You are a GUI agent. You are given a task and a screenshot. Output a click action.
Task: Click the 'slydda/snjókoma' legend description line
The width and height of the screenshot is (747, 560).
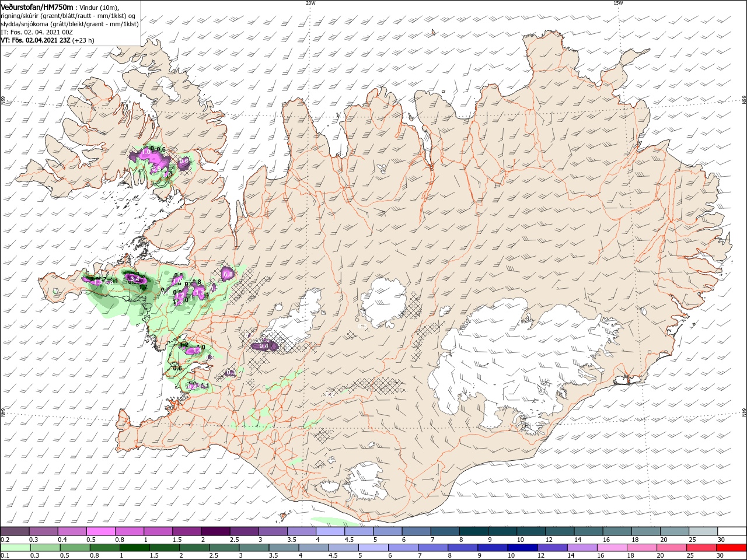[x=69, y=24]
